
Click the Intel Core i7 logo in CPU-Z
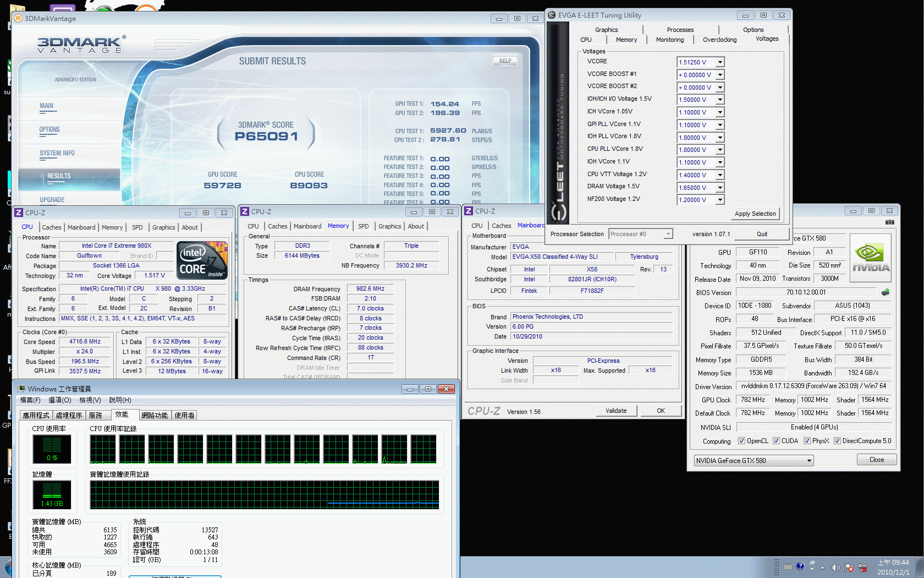[202, 261]
